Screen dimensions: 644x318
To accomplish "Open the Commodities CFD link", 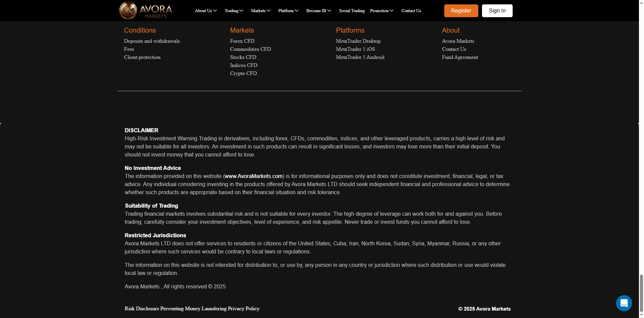I will point(250,49).
